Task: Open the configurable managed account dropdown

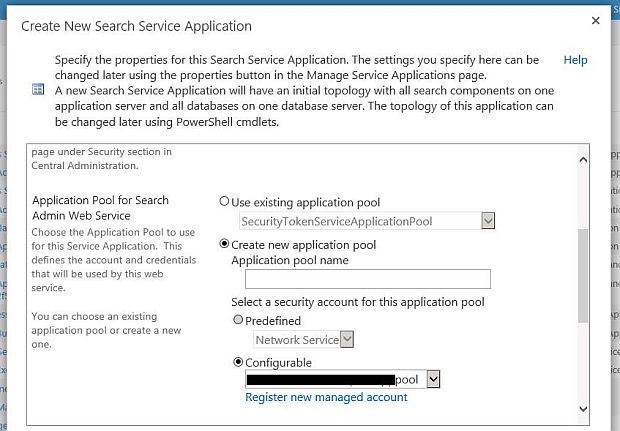Action: [x=433, y=380]
